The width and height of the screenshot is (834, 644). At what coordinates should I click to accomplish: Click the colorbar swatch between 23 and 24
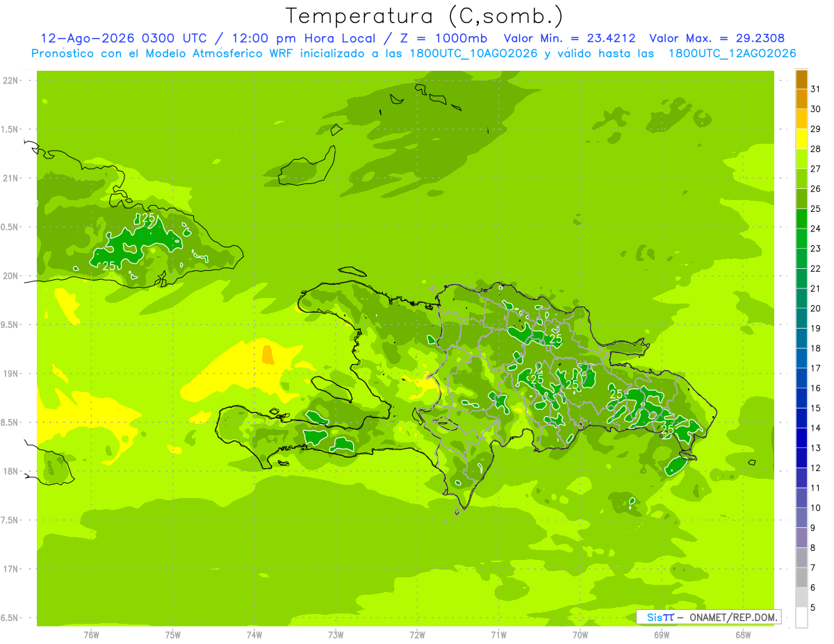click(801, 239)
